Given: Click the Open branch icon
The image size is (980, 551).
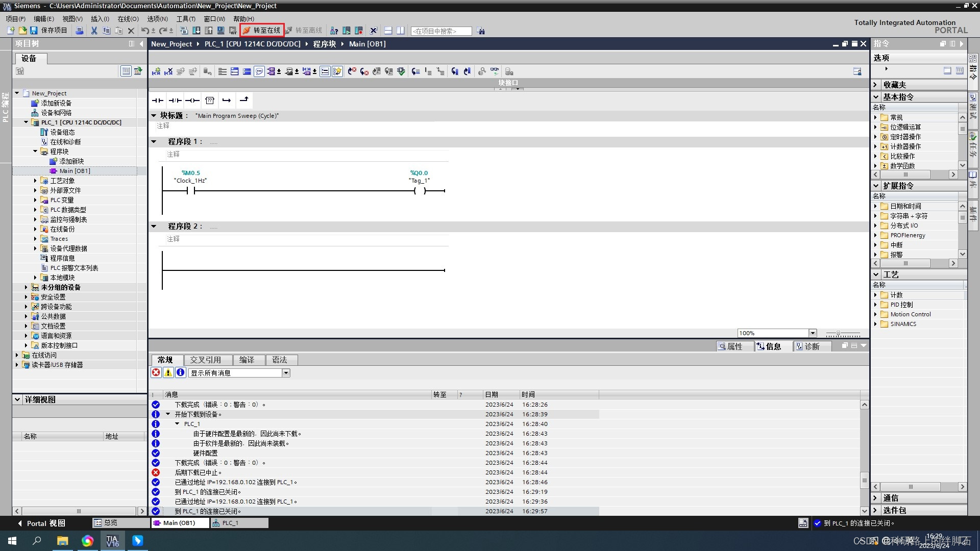Looking at the screenshot, I should click(227, 101).
